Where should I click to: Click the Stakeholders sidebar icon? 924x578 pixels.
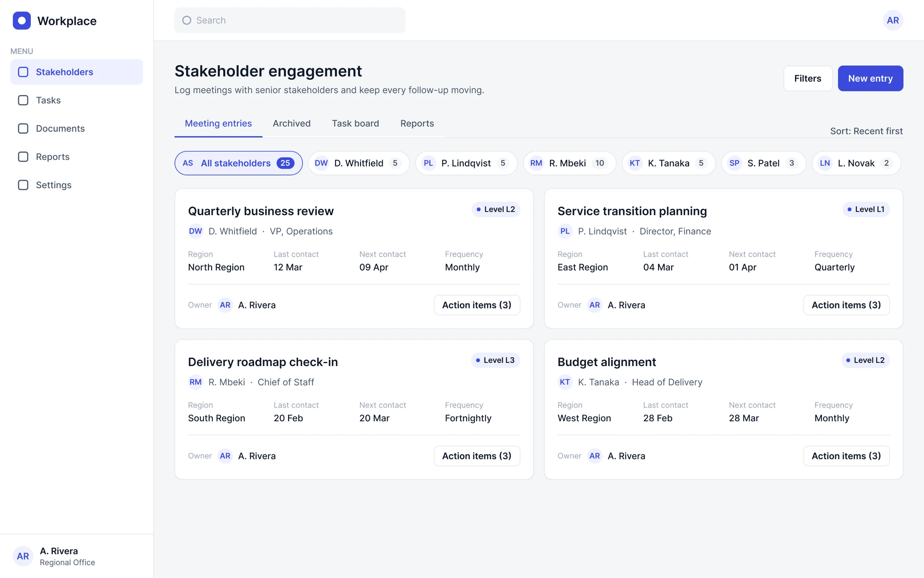[x=23, y=72]
